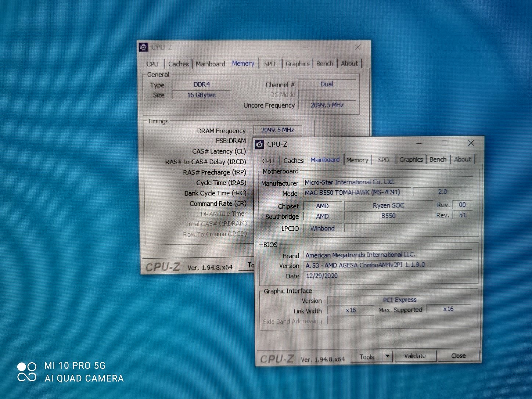Click the Validate button

tap(415, 356)
